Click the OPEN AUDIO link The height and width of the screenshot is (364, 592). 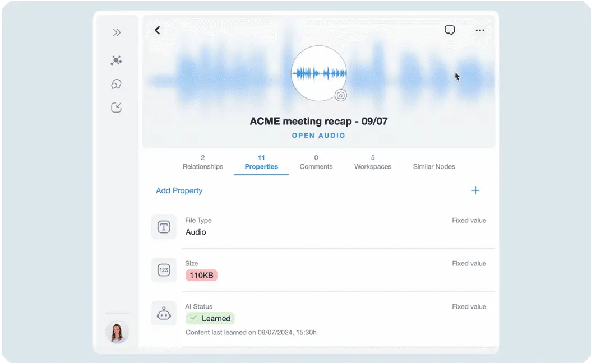[x=318, y=136]
